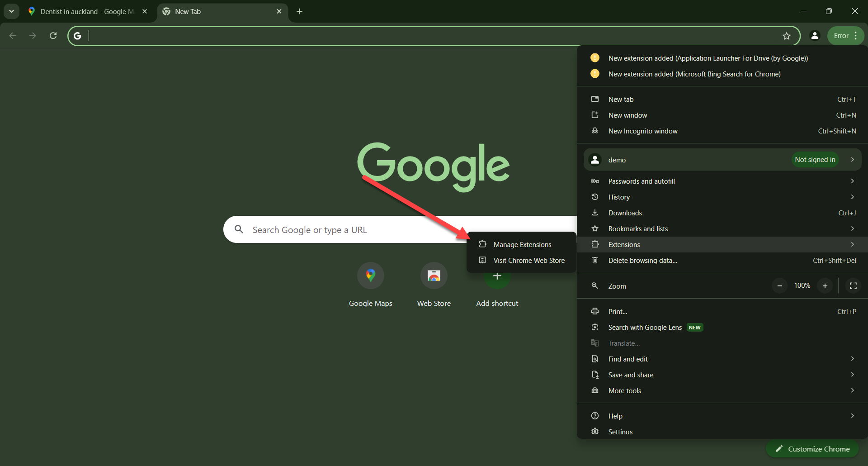Expand the More tools submenu
The image size is (868, 466).
(x=853, y=390)
